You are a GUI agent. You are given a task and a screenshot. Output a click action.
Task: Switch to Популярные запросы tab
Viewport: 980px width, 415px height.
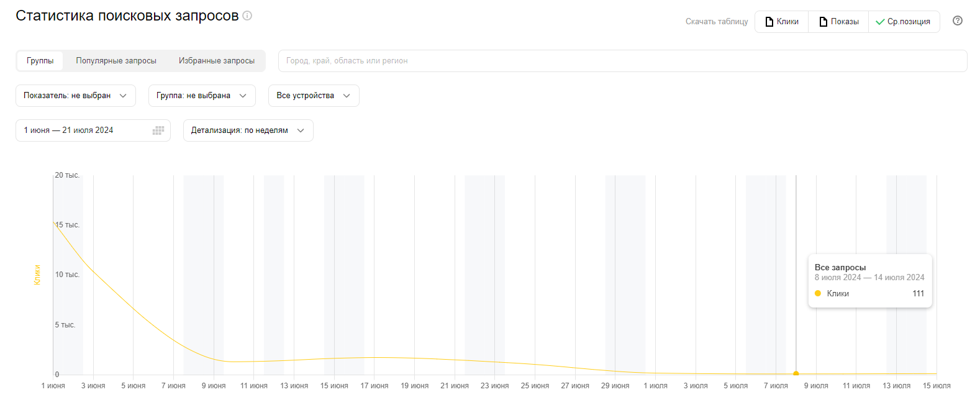[x=116, y=61]
